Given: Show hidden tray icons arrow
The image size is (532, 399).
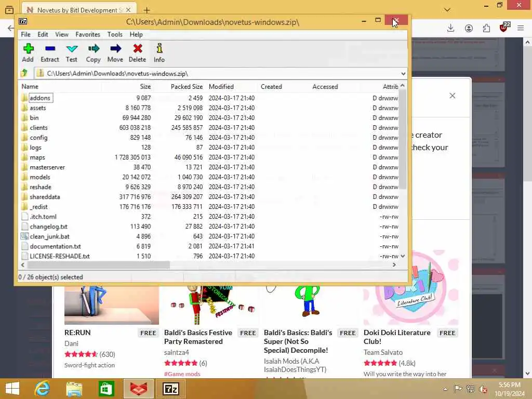Looking at the screenshot, I should click(x=445, y=389).
